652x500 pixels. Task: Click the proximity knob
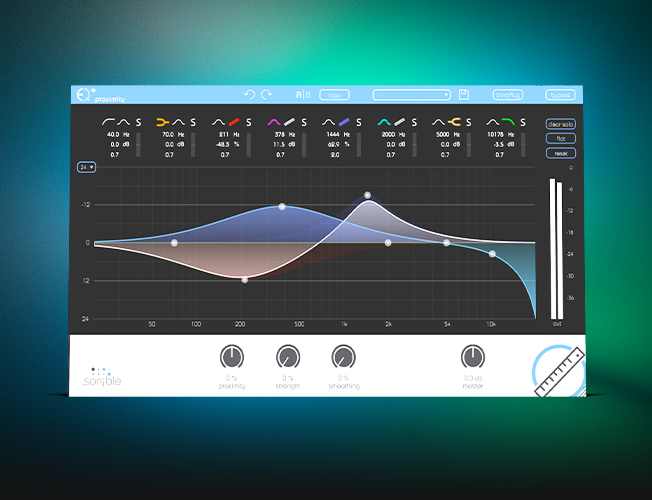tap(232, 357)
